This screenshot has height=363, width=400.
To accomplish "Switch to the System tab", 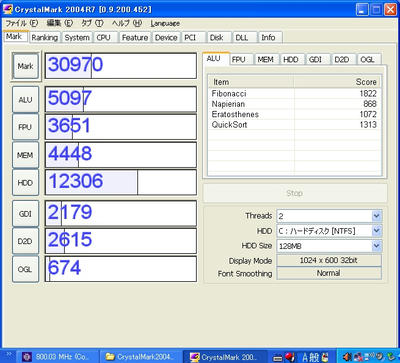I will pos(77,38).
